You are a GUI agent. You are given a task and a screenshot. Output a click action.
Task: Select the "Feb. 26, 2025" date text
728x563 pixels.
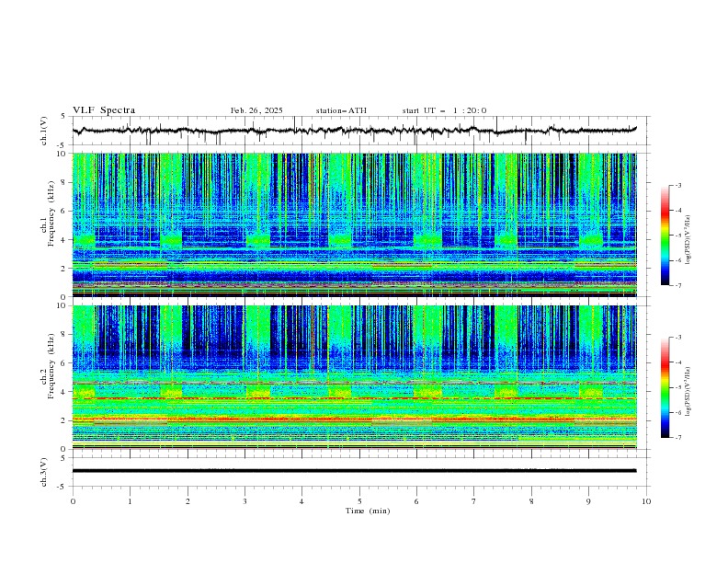(256, 110)
